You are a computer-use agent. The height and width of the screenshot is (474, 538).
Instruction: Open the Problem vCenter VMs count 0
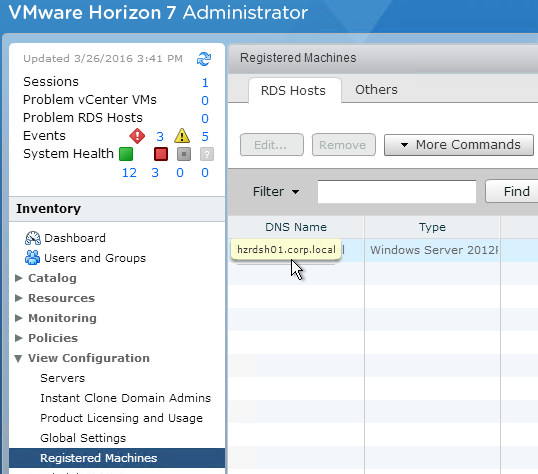click(205, 101)
